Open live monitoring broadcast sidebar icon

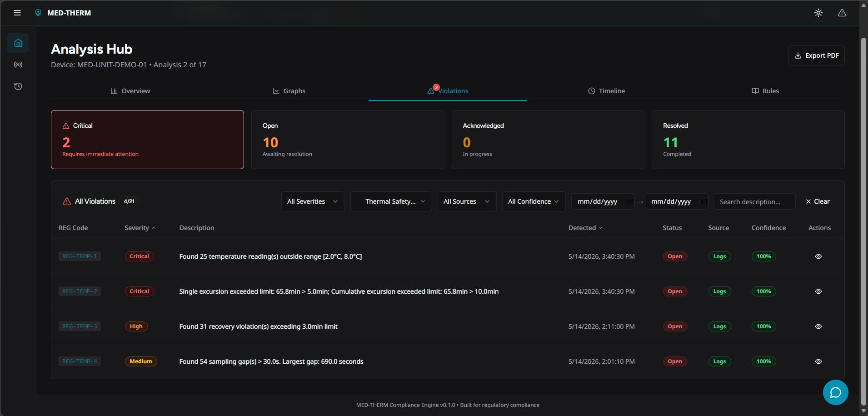[18, 65]
